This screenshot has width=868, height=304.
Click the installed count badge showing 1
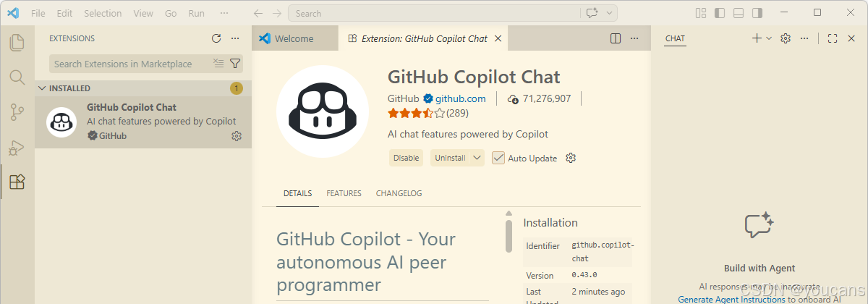[x=236, y=88]
